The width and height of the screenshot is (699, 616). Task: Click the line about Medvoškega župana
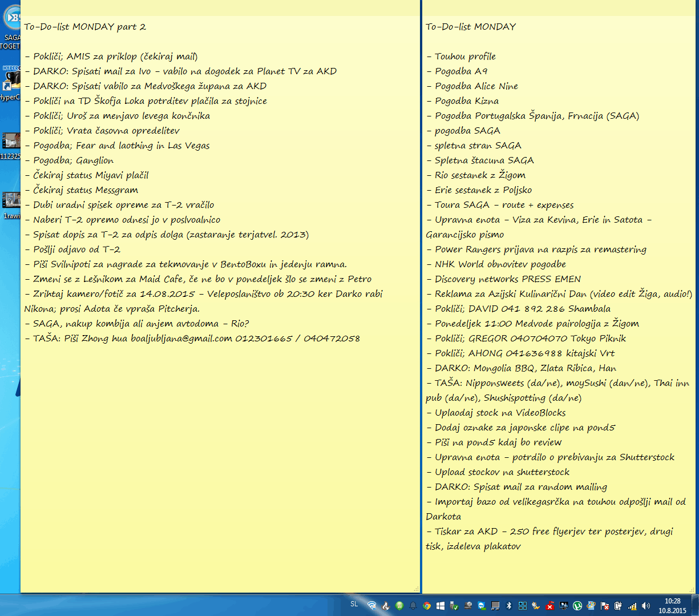(x=146, y=86)
